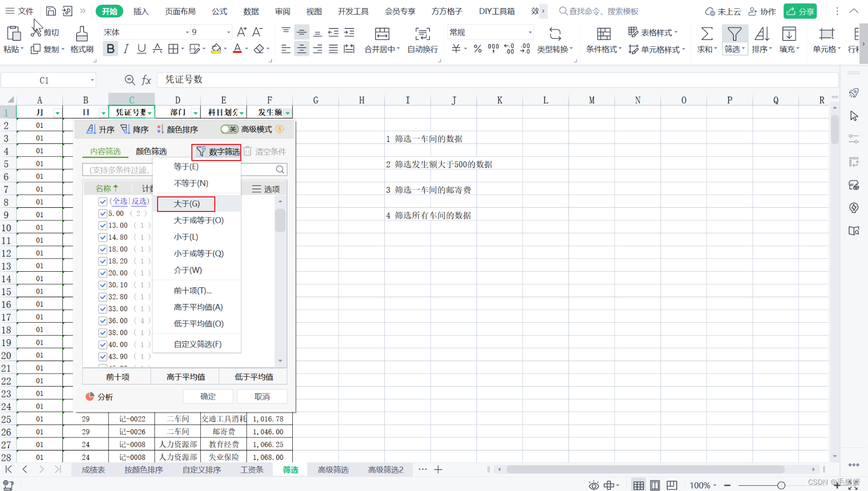The image size is (868, 491).
Task: Click Merge and Center (合并居中) icon
Action: pyautogui.click(x=382, y=34)
